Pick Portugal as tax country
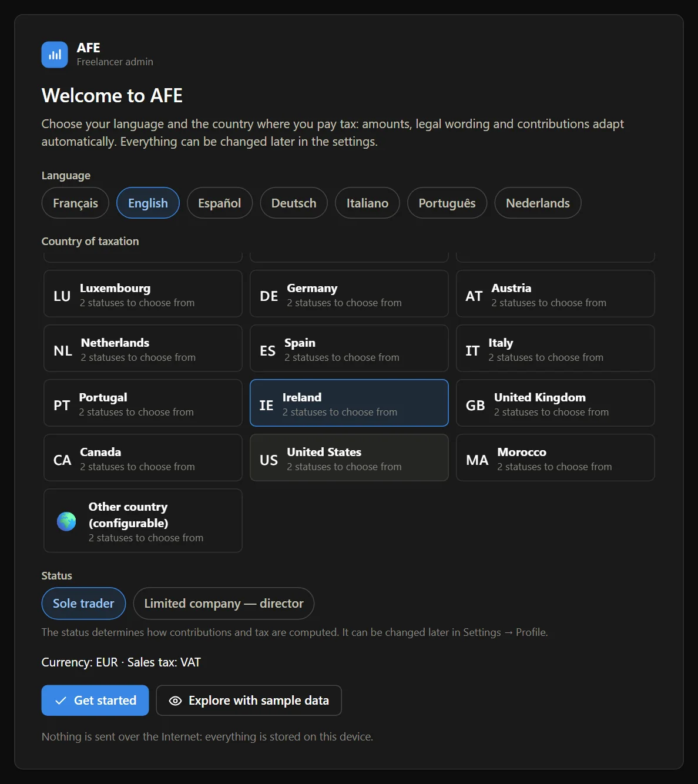 click(143, 403)
